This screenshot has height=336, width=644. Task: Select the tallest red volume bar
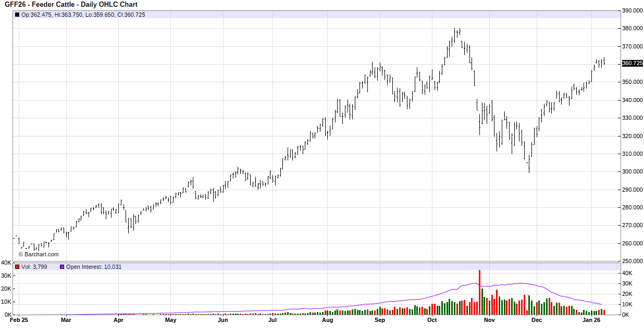479,292
